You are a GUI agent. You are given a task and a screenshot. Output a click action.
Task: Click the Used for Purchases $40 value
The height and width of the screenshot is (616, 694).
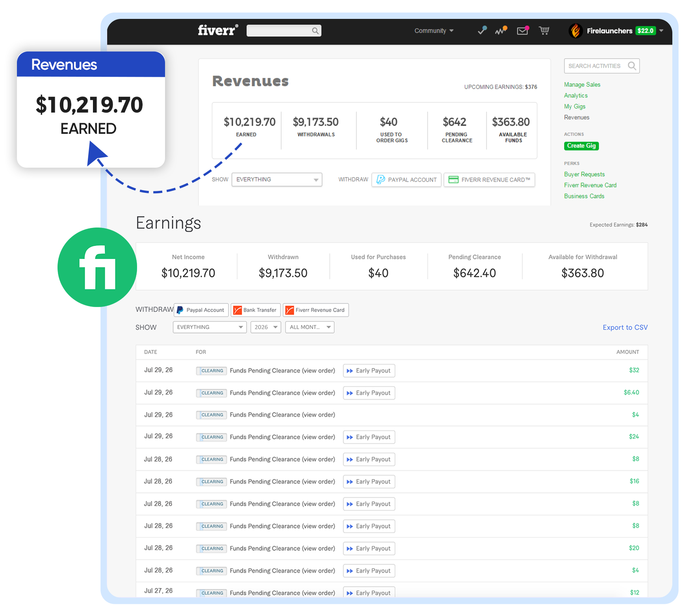point(379,273)
